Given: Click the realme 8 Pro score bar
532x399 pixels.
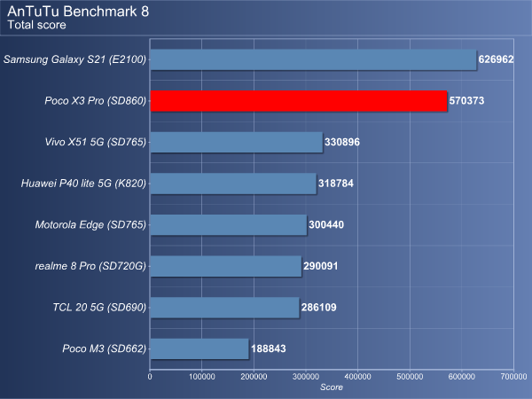Looking at the screenshot, I should (x=225, y=266).
